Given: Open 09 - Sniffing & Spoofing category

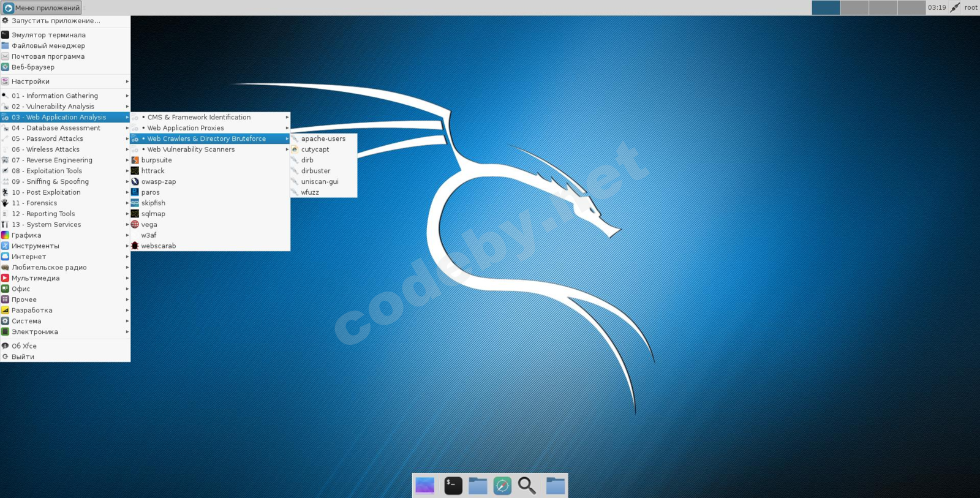Looking at the screenshot, I should (x=65, y=181).
